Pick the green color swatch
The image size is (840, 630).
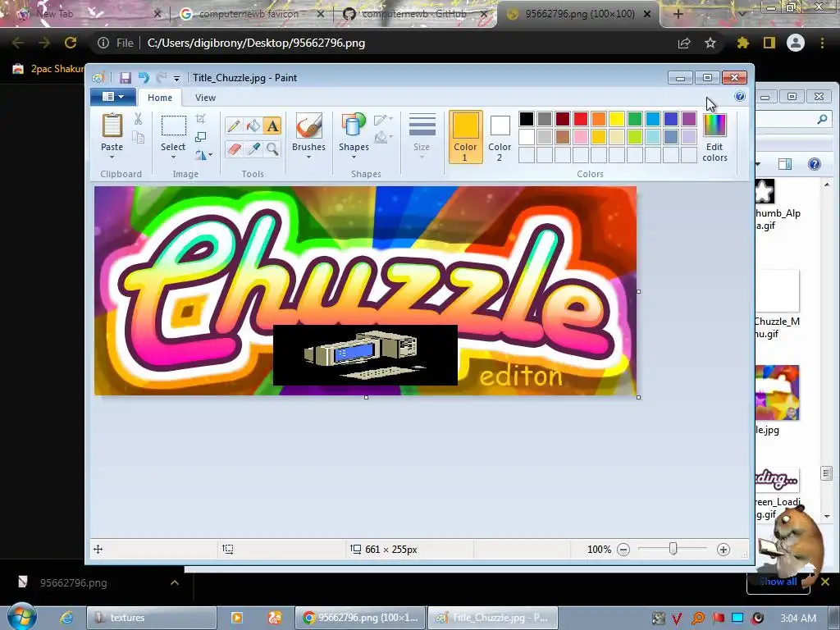click(635, 119)
